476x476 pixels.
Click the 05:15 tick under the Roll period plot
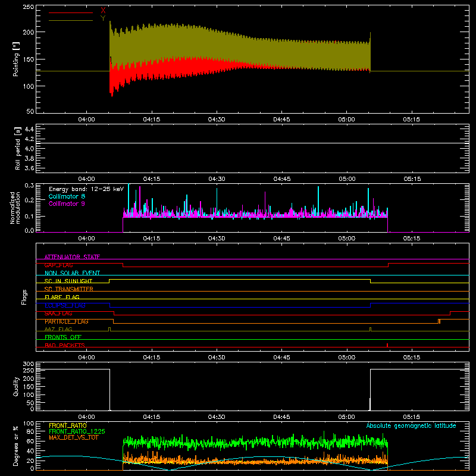(412, 179)
